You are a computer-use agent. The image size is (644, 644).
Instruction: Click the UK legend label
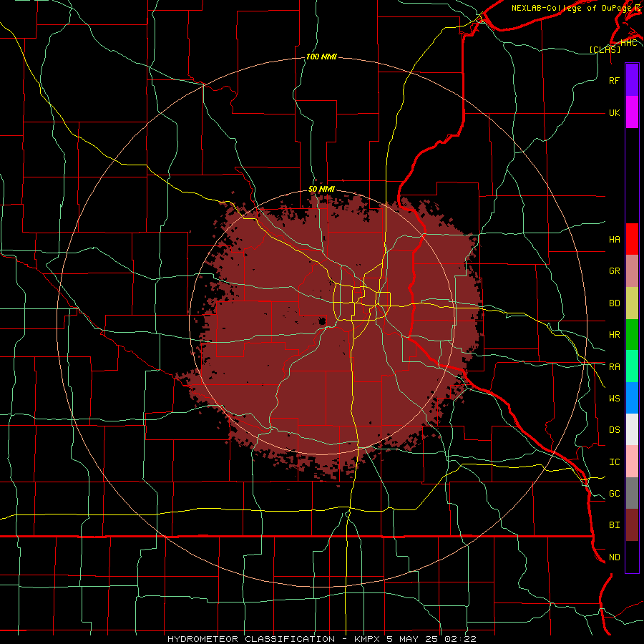[x=614, y=112]
